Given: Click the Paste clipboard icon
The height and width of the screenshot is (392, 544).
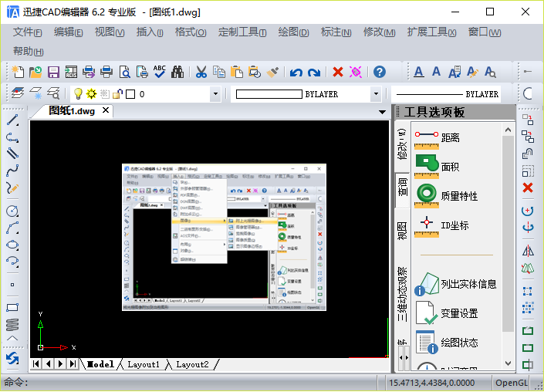Looking at the screenshot, I should [237, 73].
